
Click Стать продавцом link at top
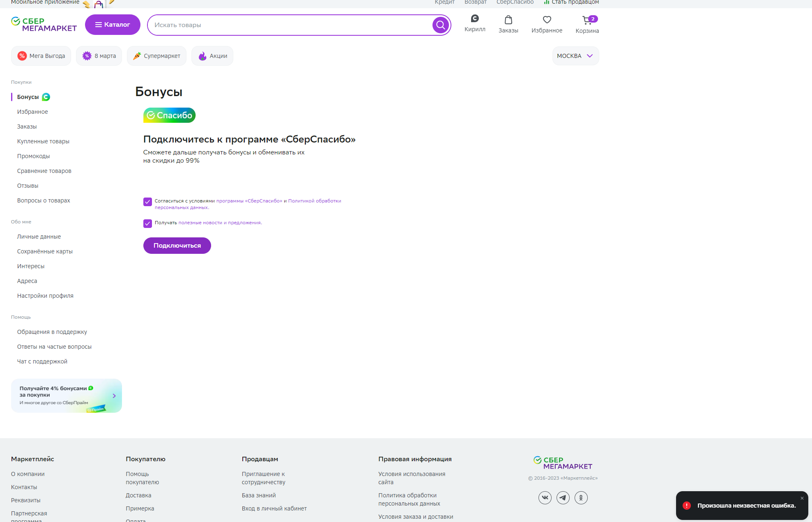tap(571, 2)
